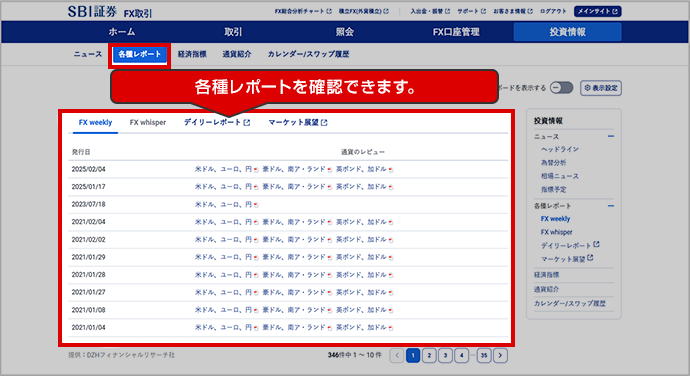Screen dimensions: 690x376
Task: Open PDF icon after 英ポンド、加ドル in 2025/02/04 row
Action: pos(391,170)
